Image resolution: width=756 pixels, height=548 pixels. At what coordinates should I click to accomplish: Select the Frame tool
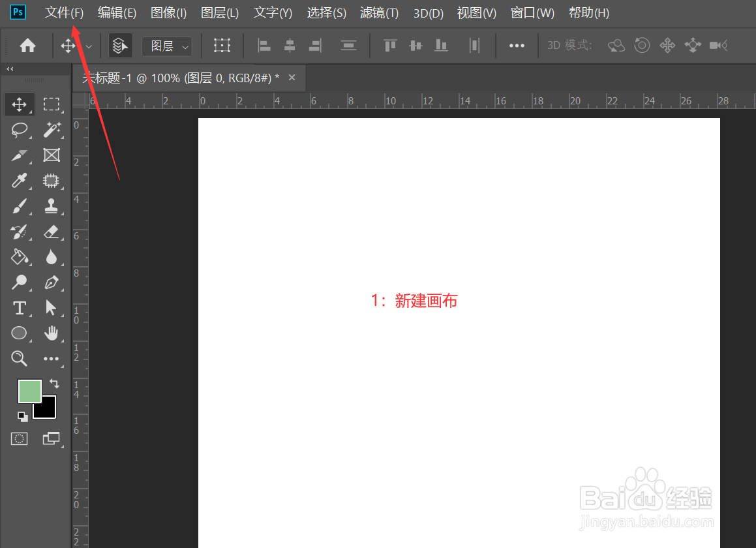52,155
